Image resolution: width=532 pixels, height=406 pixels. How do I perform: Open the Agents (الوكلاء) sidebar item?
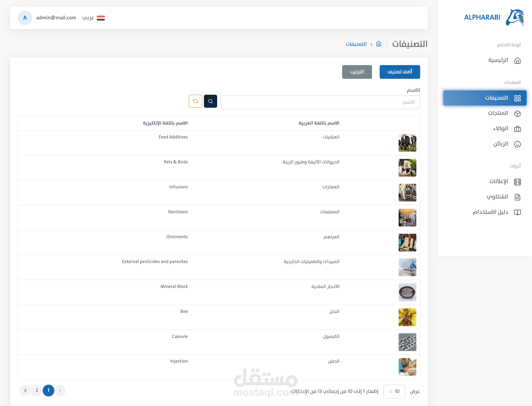tap(500, 129)
